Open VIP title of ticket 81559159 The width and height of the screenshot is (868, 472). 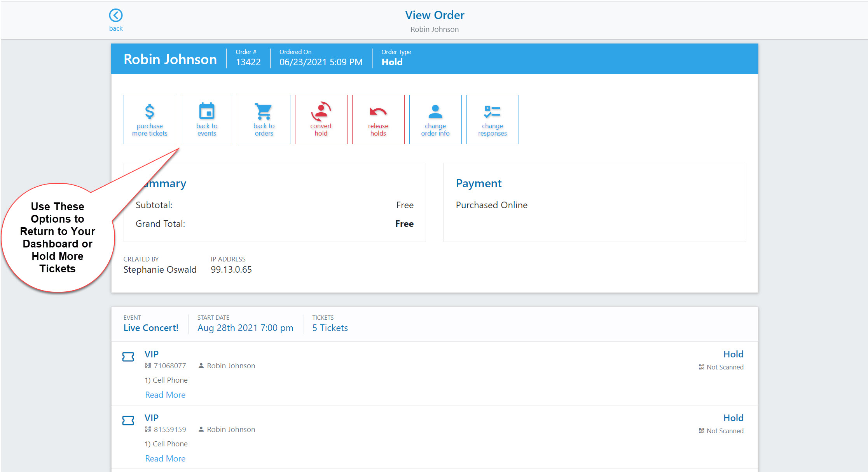point(152,418)
